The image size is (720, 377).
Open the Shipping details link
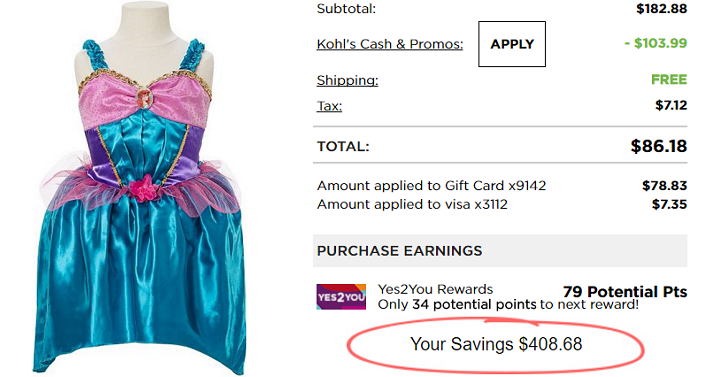(x=347, y=80)
